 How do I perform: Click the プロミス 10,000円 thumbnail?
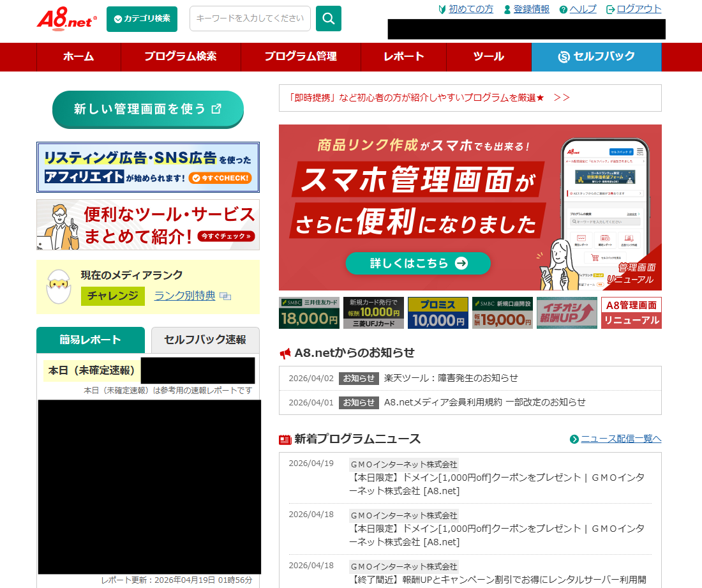438,313
